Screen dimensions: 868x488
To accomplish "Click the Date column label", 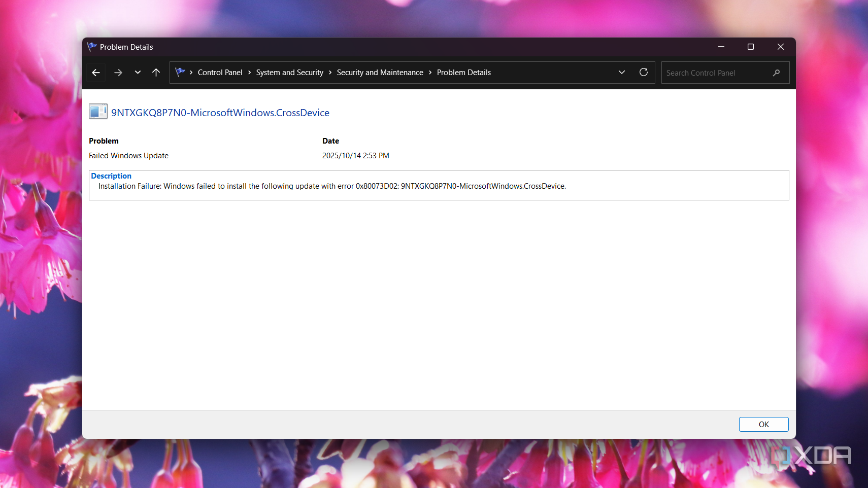I will (330, 141).
